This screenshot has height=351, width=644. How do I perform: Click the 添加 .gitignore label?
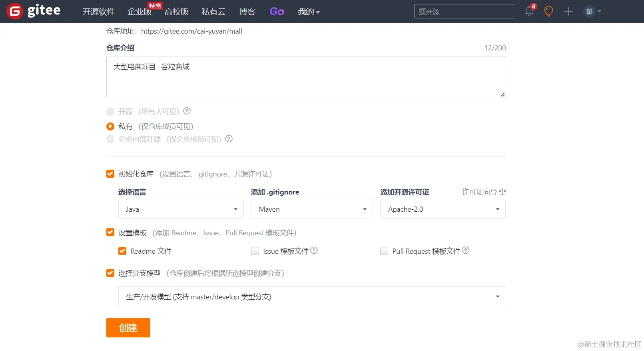pos(275,192)
